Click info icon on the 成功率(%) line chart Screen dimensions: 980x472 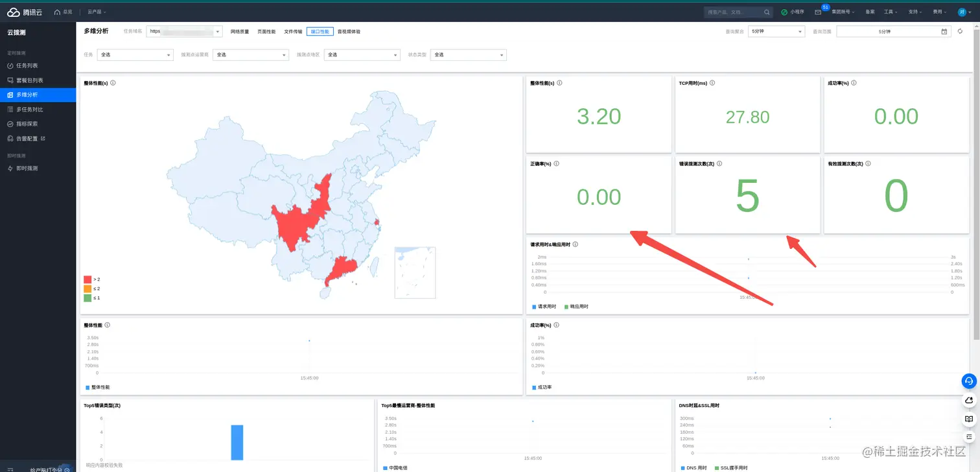(556, 325)
